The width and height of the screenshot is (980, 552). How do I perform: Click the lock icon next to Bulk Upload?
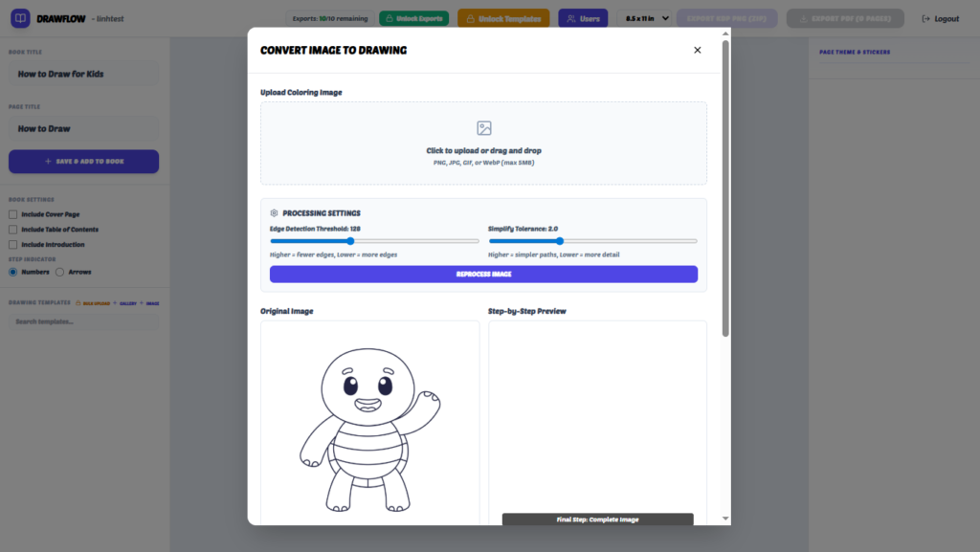[78, 303]
